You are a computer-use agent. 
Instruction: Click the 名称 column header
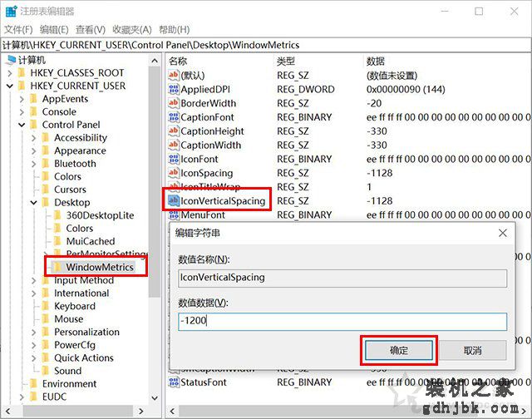coord(178,61)
